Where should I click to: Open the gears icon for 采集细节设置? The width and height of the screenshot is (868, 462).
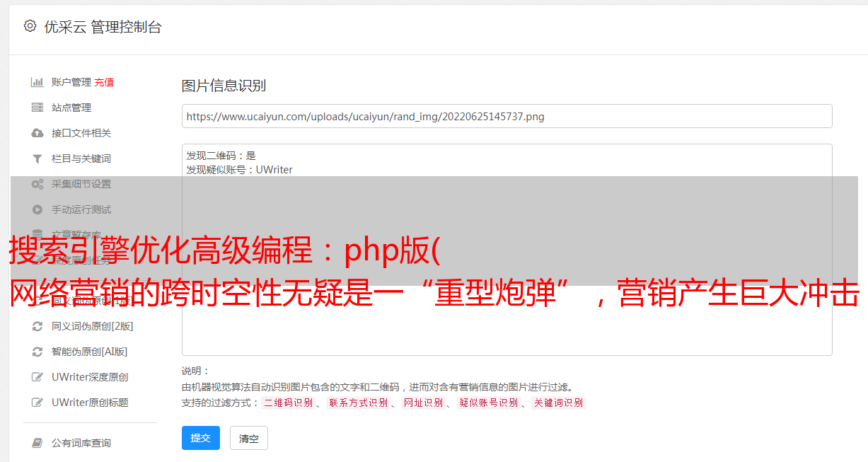[37, 184]
